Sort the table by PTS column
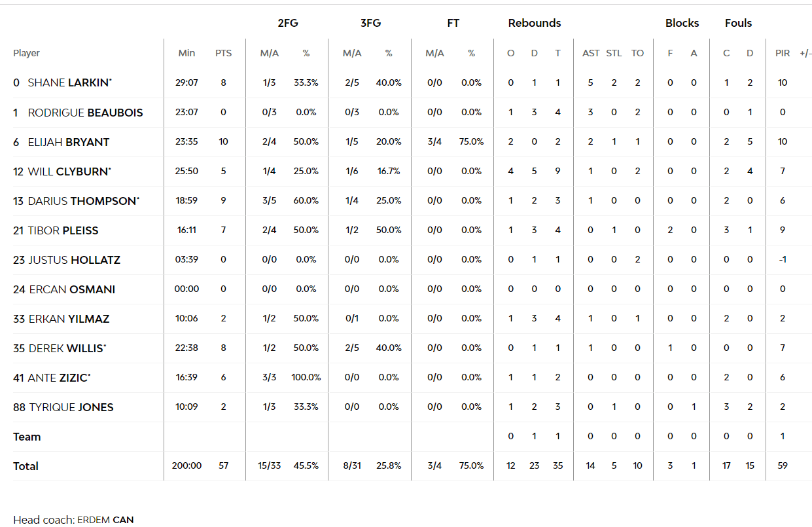The image size is (812, 527). (223, 53)
